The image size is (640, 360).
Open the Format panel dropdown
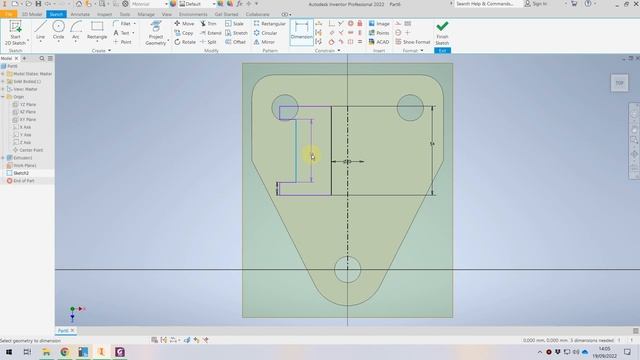pyautogui.click(x=413, y=51)
